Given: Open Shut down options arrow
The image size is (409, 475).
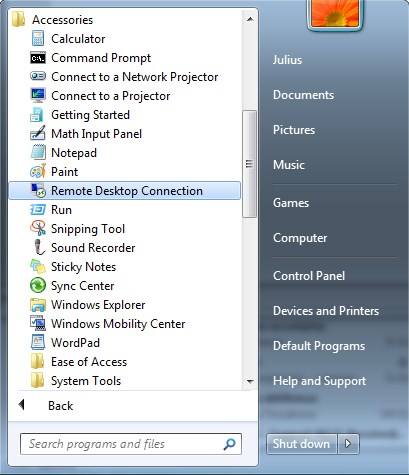Looking at the screenshot, I should click(348, 444).
